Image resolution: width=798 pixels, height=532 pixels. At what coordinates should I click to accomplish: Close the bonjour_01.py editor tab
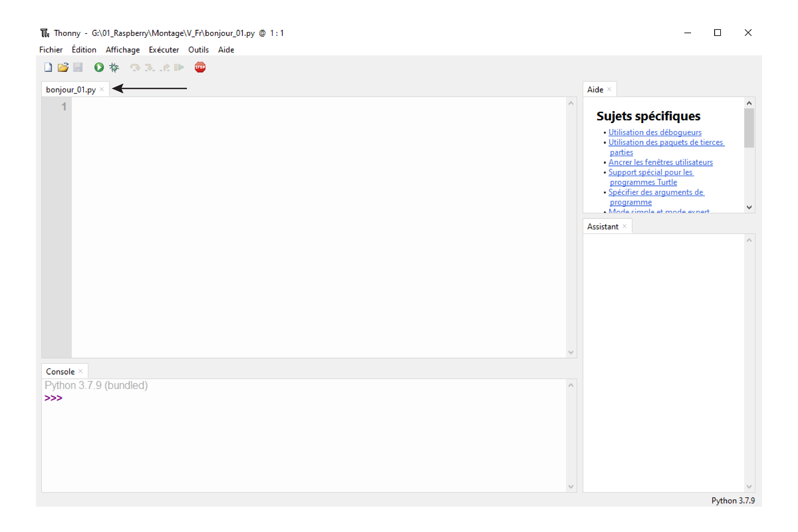[102, 89]
